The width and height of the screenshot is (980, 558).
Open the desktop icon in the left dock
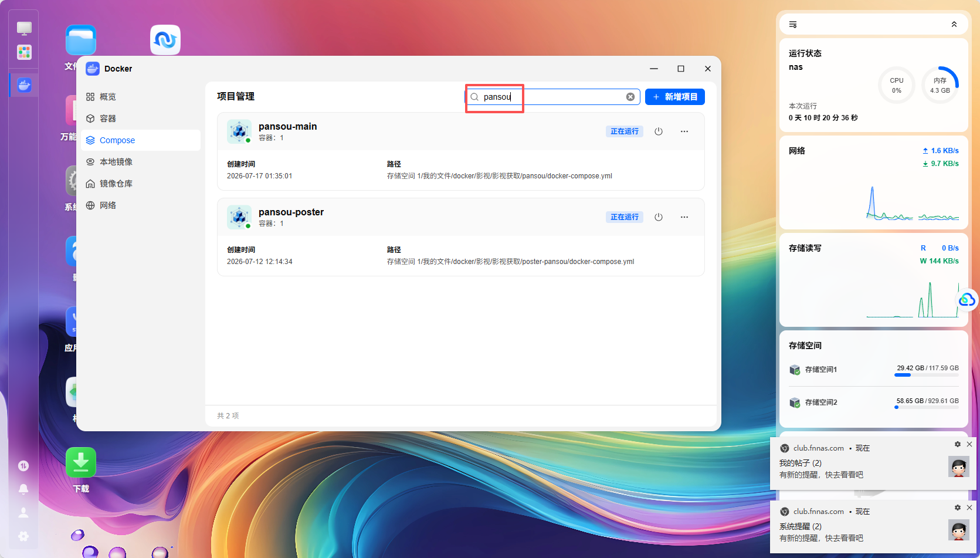pyautogui.click(x=24, y=28)
